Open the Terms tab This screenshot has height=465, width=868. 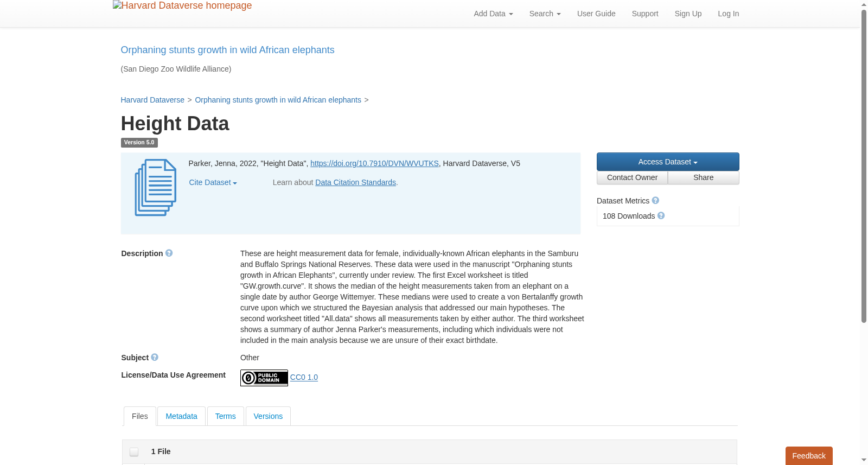[x=226, y=416]
